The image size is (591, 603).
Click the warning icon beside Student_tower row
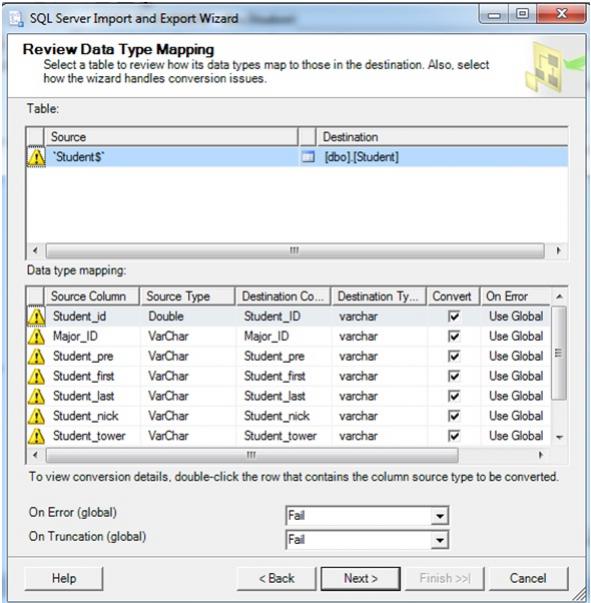point(37,436)
